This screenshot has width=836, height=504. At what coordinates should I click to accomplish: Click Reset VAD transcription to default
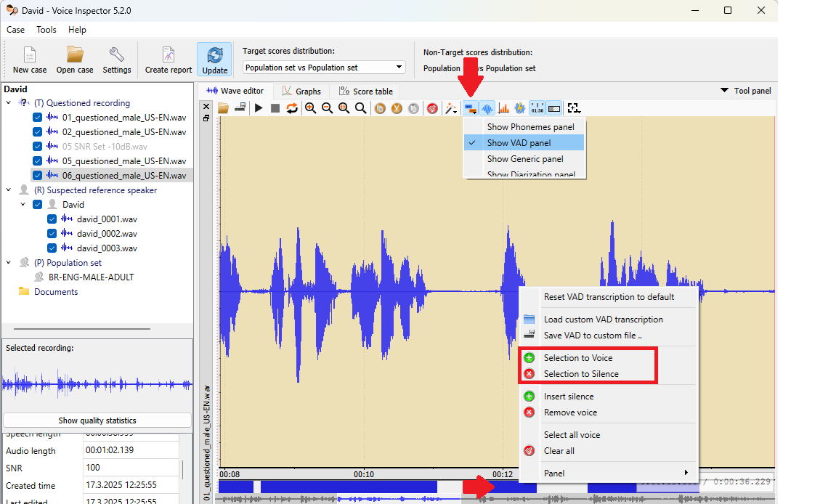coord(609,297)
